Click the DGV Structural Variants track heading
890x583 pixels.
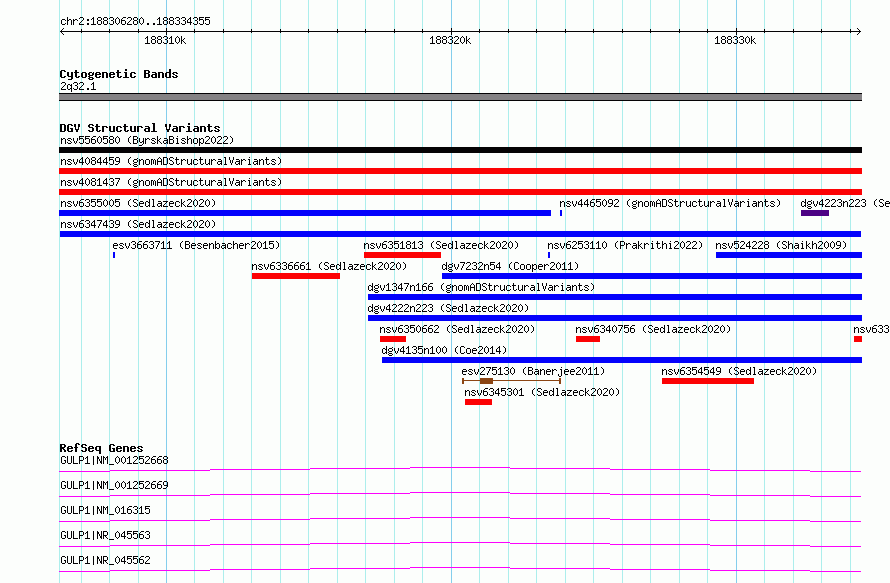pos(140,128)
